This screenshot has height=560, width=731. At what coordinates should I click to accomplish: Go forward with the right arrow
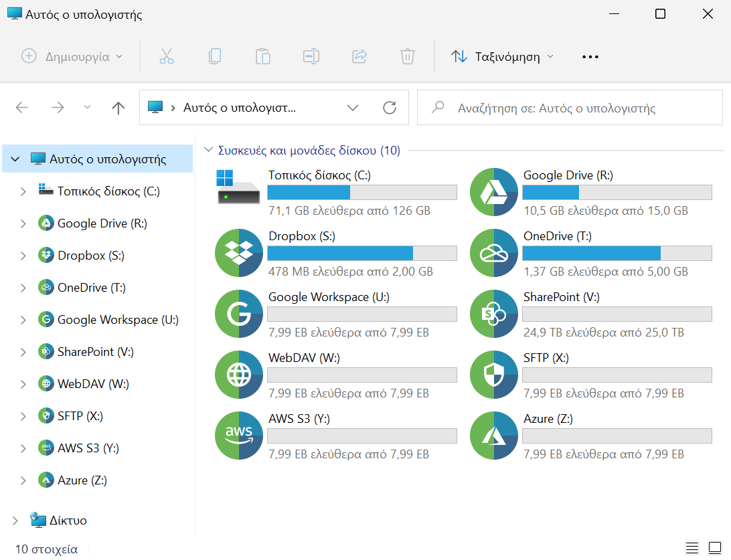[x=58, y=108]
